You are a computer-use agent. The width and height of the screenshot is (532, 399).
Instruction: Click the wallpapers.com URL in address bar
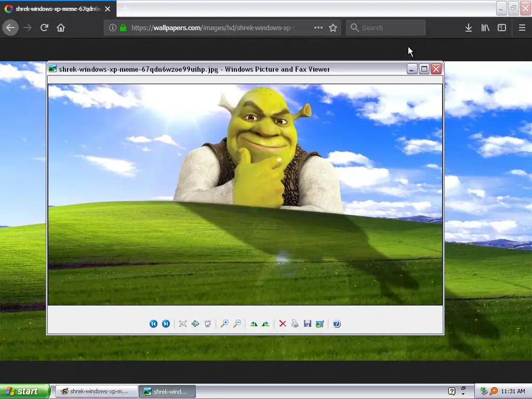(x=212, y=28)
